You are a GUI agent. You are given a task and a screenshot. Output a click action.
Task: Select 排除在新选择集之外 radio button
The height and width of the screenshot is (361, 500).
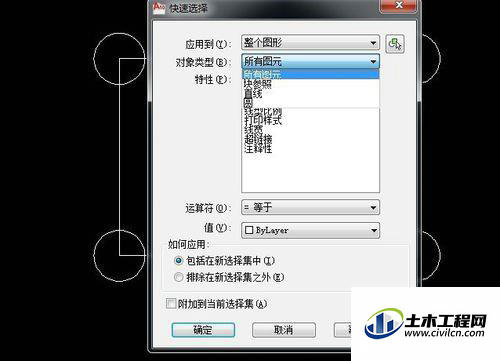(x=179, y=277)
